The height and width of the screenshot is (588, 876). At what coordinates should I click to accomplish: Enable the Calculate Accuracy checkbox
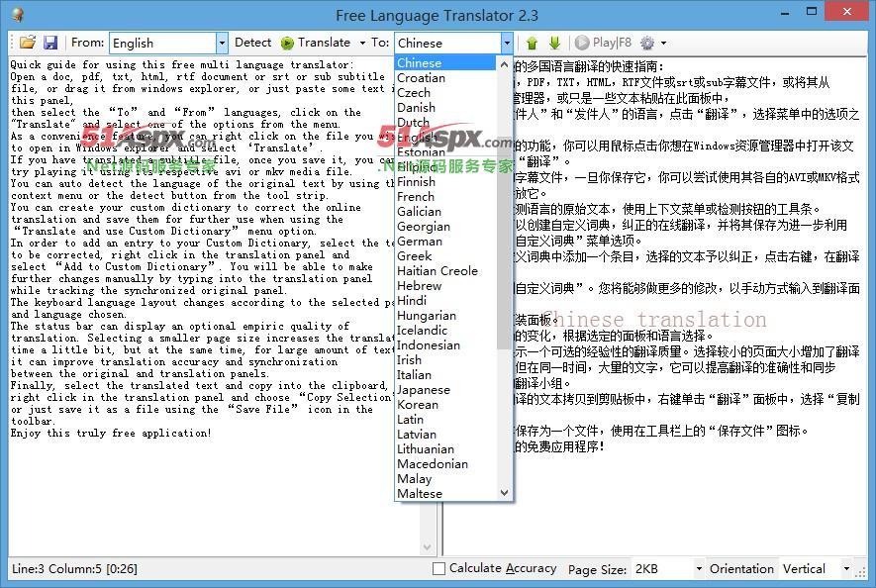(x=439, y=569)
